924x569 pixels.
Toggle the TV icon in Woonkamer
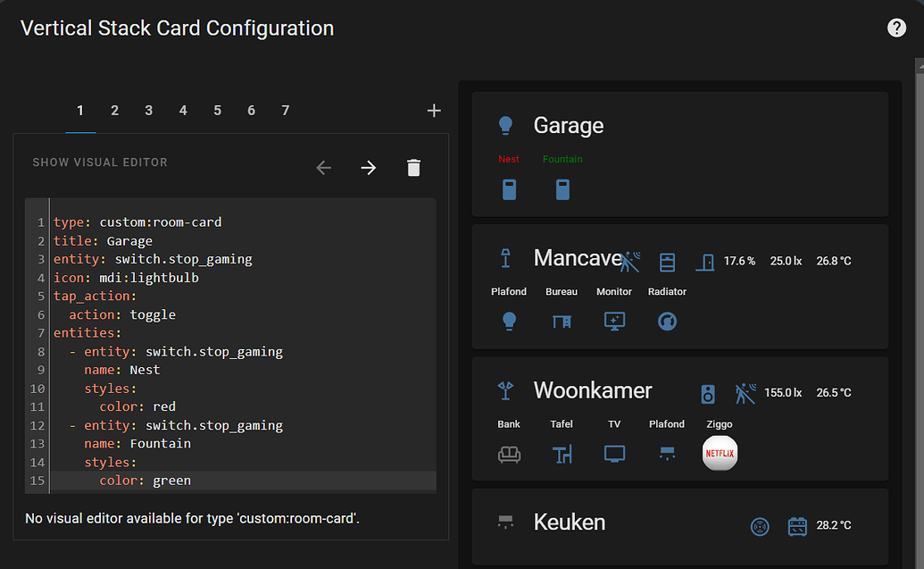pyautogui.click(x=614, y=454)
